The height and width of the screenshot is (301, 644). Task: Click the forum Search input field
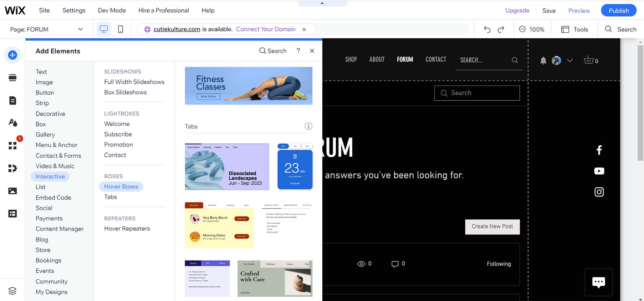(x=477, y=93)
